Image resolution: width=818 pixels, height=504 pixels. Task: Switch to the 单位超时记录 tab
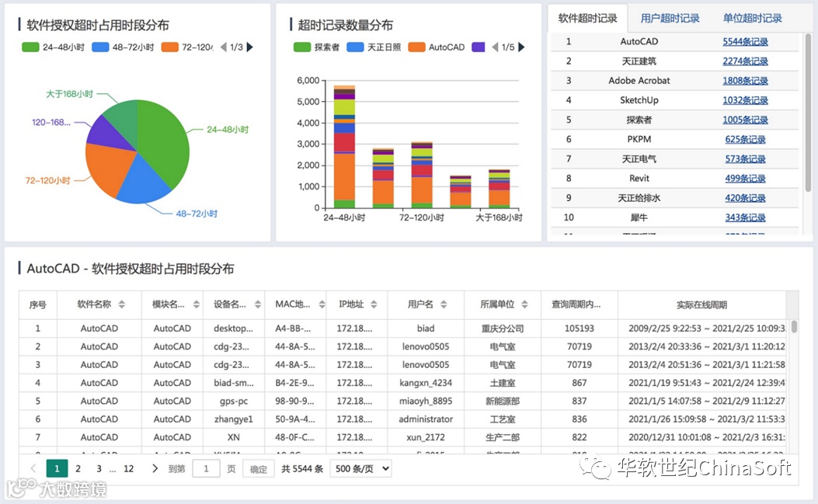click(x=752, y=19)
